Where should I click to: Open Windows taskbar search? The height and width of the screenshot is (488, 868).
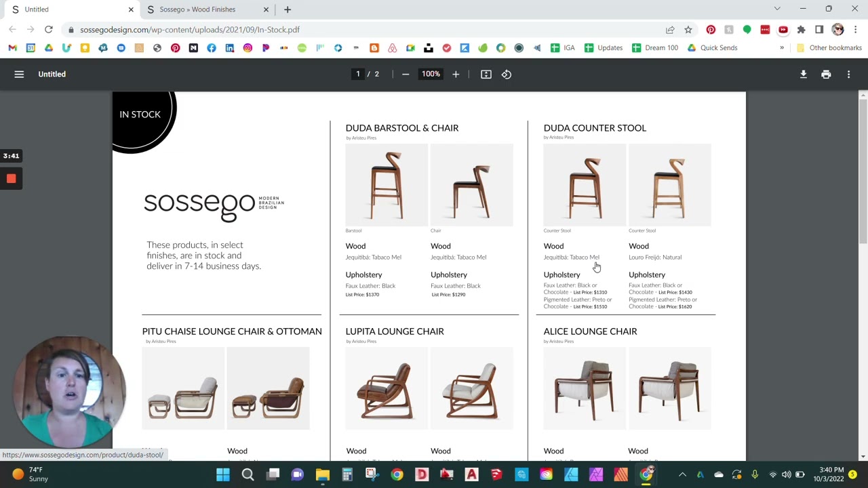(x=248, y=474)
